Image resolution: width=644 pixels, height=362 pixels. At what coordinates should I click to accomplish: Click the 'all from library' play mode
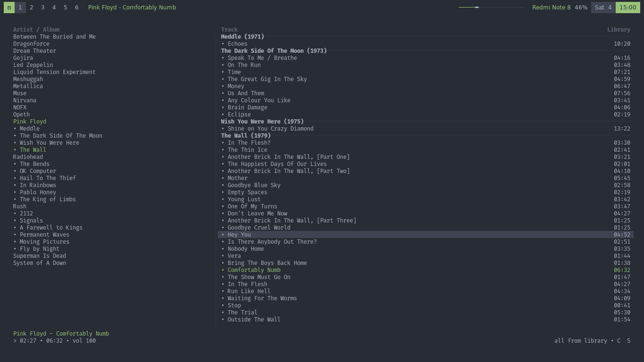pyautogui.click(x=581, y=340)
